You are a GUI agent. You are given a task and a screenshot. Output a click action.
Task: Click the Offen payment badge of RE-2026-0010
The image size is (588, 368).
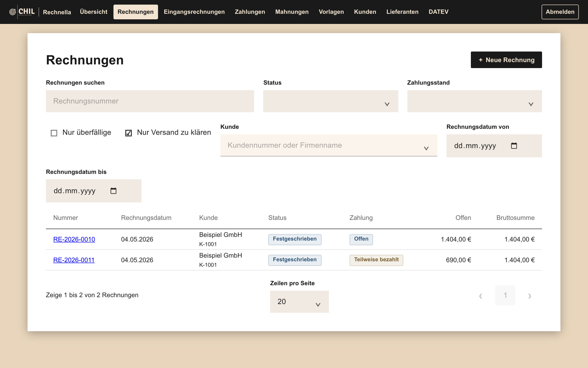tap(361, 239)
